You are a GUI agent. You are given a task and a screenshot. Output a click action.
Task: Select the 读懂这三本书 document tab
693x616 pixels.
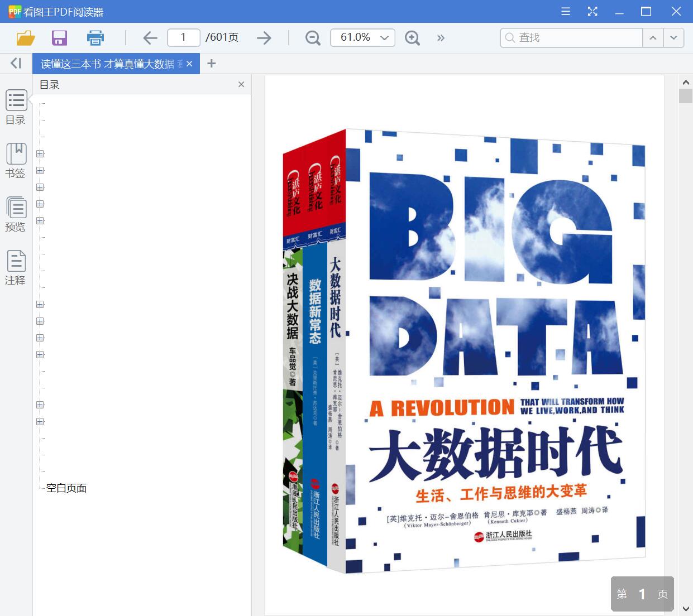coord(108,64)
